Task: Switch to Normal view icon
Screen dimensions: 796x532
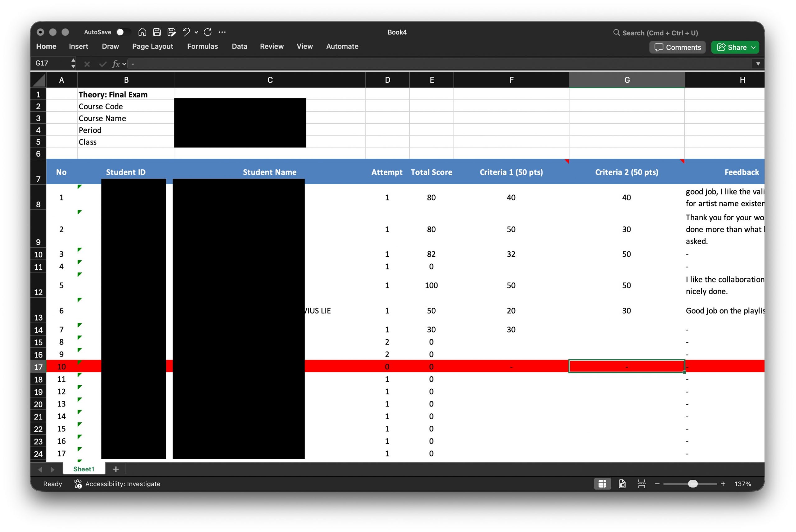Action: point(602,484)
